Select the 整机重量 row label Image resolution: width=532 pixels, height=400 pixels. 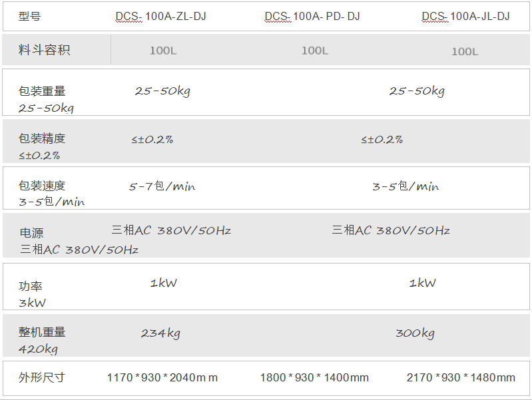coord(42,332)
